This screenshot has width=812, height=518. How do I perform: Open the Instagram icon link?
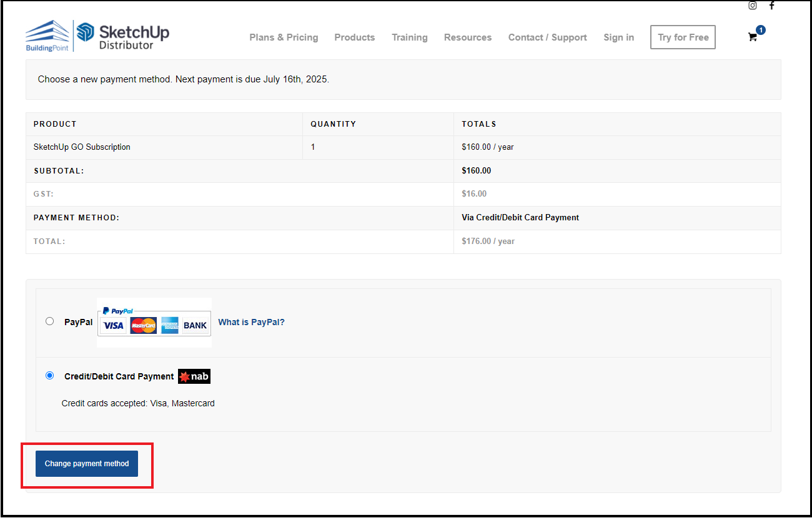[753, 6]
